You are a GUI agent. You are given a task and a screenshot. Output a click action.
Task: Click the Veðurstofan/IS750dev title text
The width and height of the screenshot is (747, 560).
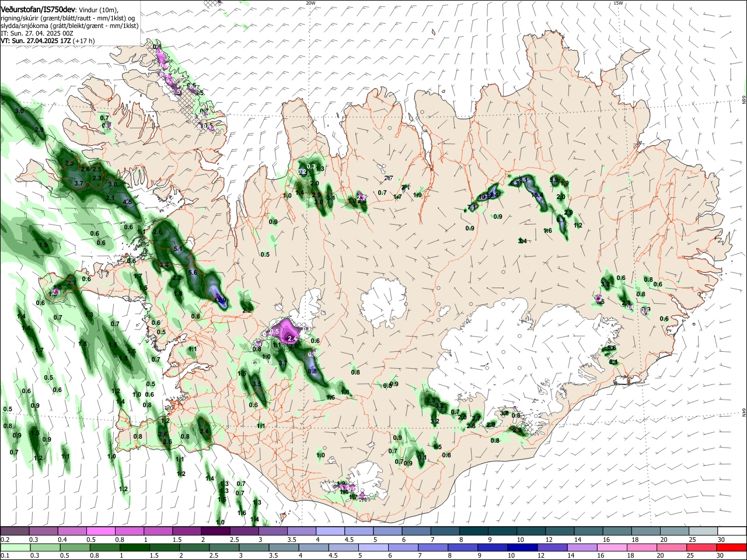point(37,9)
